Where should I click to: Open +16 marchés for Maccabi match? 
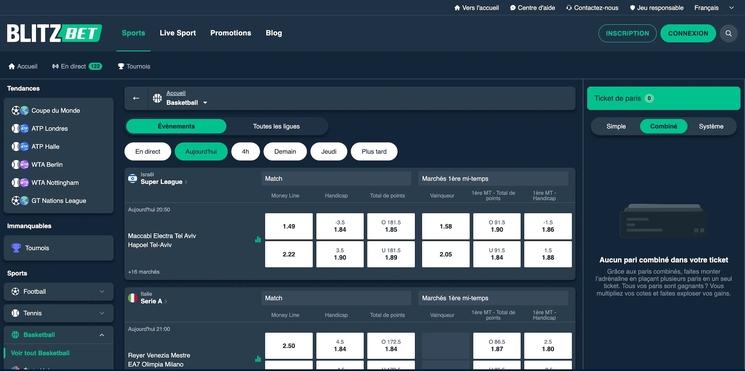click(x=143, y=272)
